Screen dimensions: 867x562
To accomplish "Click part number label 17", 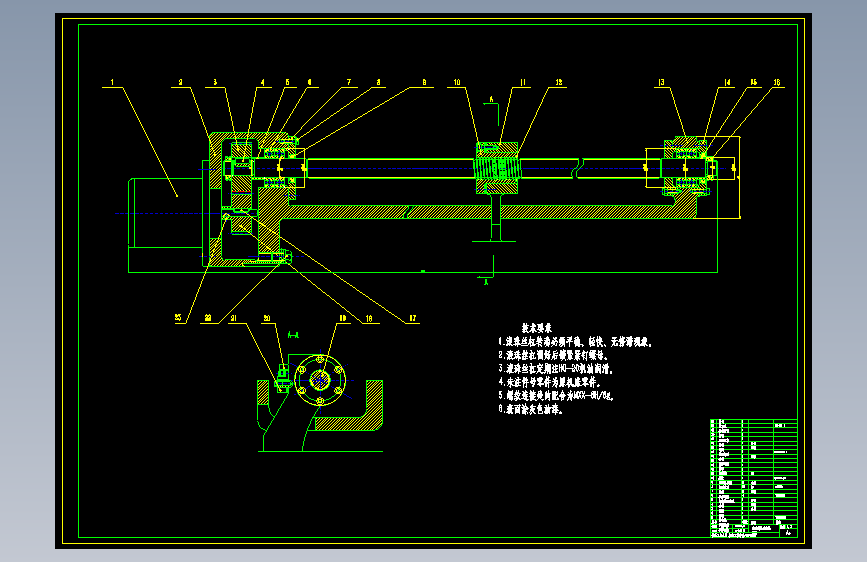I will [412, 318].
